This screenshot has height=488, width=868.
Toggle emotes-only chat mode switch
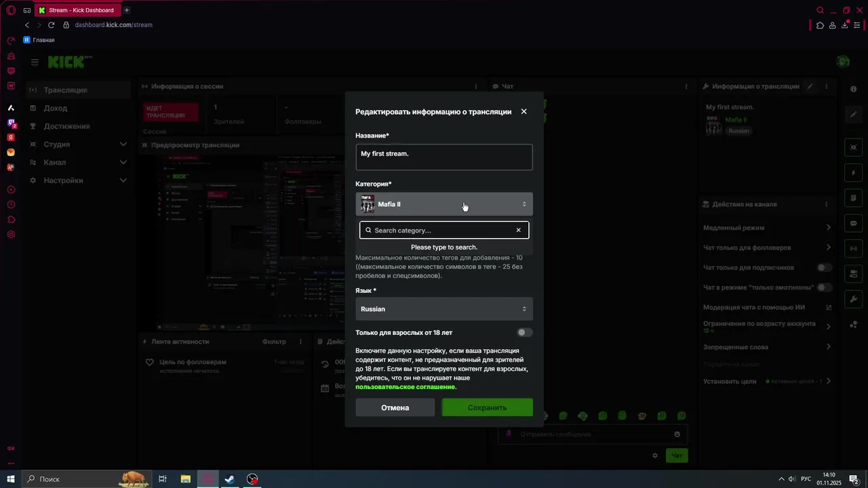click(x=825, y=287)
